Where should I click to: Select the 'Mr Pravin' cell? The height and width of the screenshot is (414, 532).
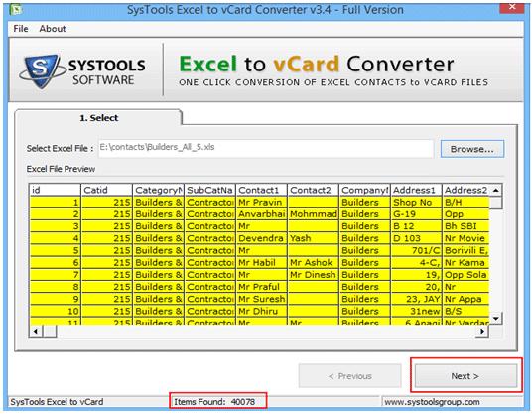point(261,203)
